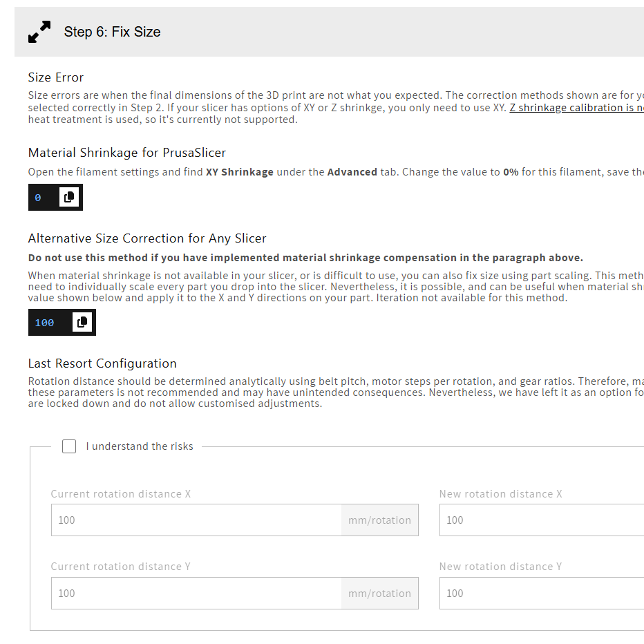Click the blue 0 shrinkage code value
The height and width of the screenshot is (644, 644).
click(x=38, y=198)
